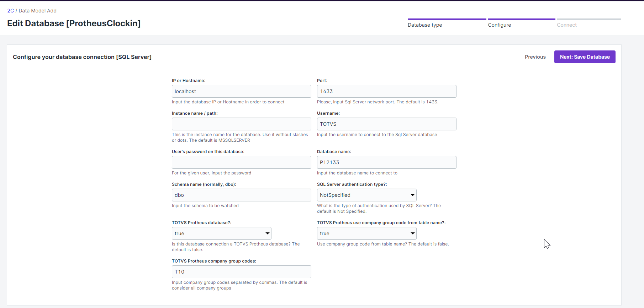Click the user's password input field
The image size is (644, 308).
click(x=241, y=162)
